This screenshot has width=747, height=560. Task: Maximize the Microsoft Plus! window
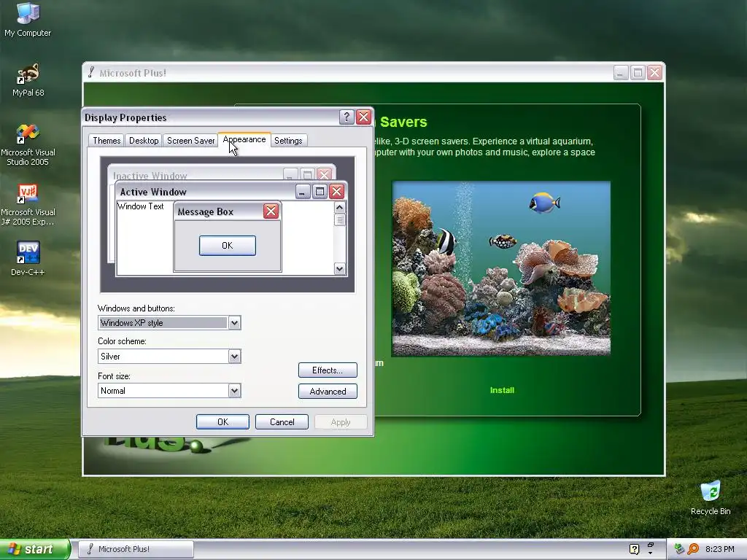coord(638,73)
